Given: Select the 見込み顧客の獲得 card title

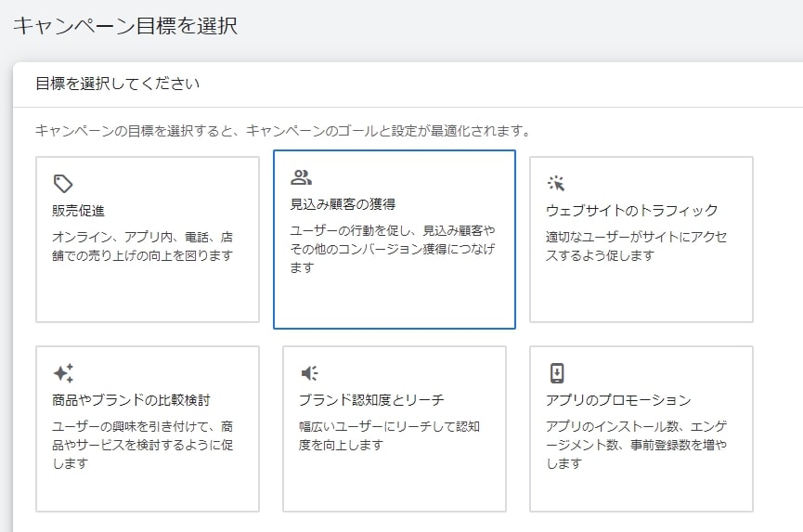Looking at the screenshot, I should tap(343, 204).
